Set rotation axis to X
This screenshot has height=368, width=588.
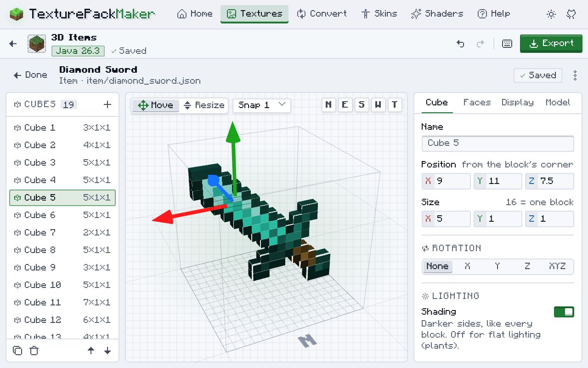[468, 266]
